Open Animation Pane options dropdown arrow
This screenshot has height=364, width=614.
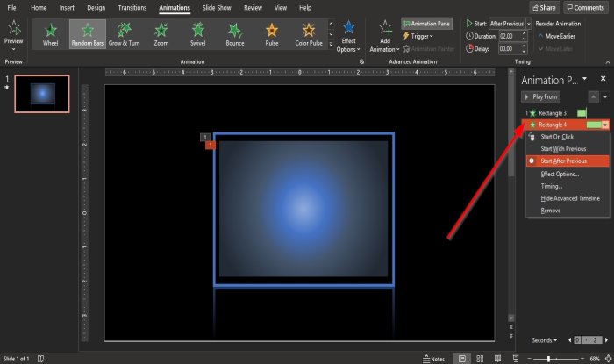click(585, 79)
